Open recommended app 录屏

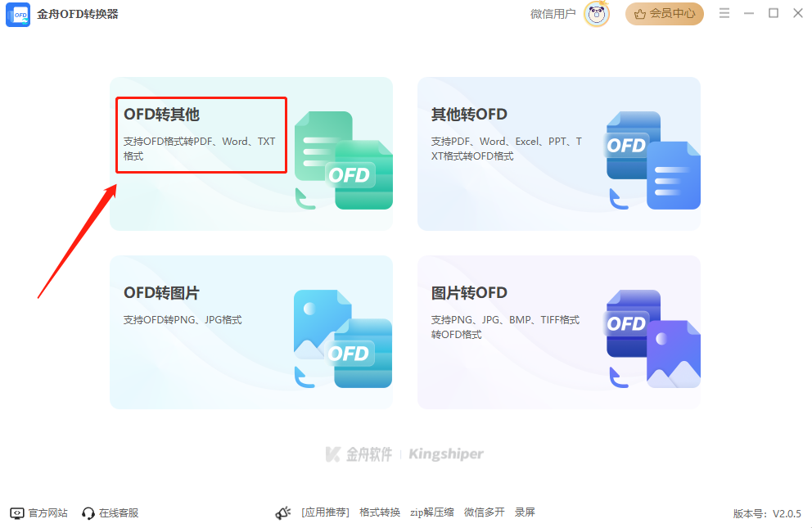click(525, 512)
